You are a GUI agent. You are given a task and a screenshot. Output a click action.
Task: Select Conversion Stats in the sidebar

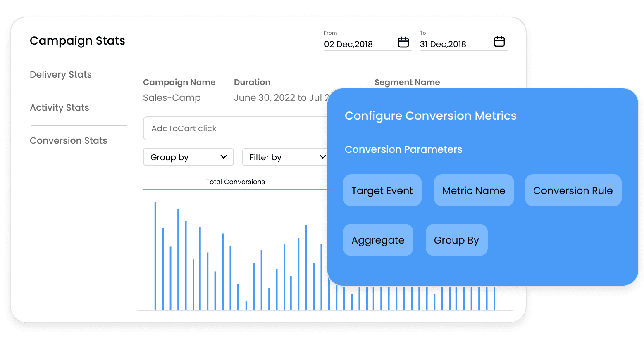[x=69, y=141]
